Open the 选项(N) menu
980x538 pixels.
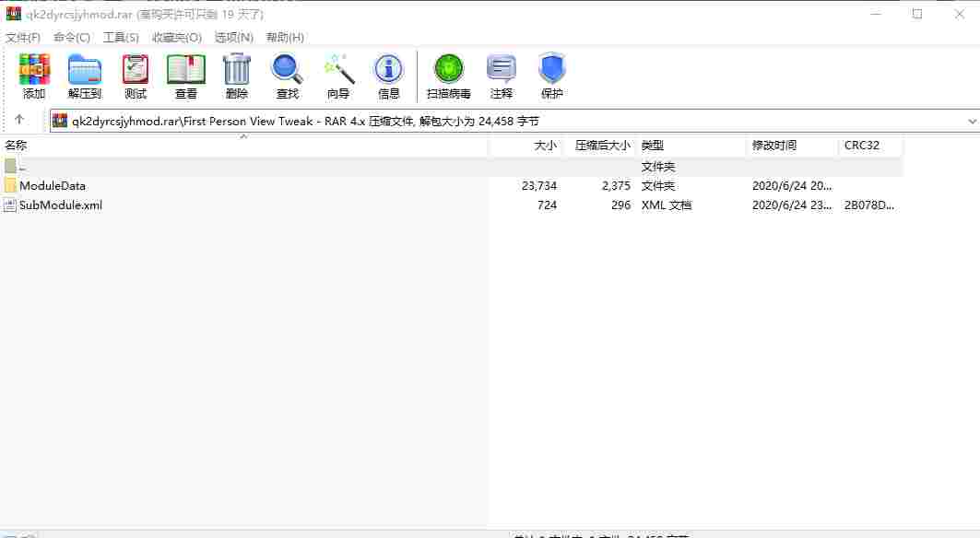[234, 38]
